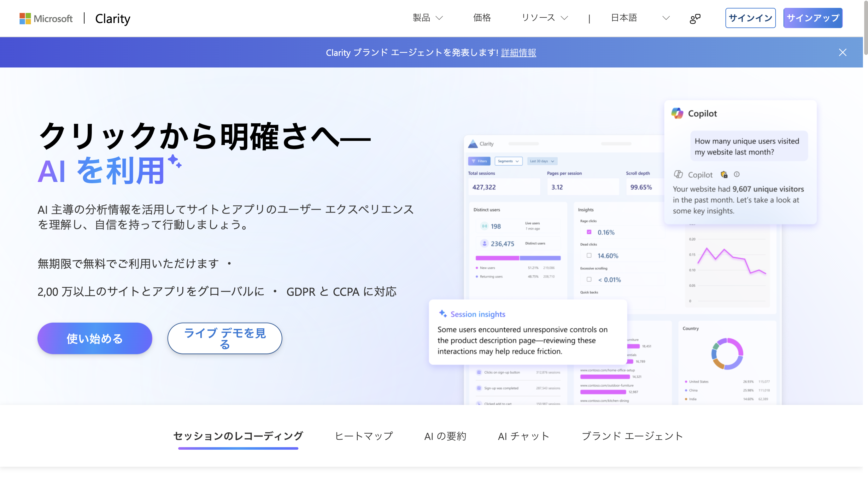Screen dimensions: 868x497
Task: Click the Clarity product name in the header
Action: (x=113, y=18)
